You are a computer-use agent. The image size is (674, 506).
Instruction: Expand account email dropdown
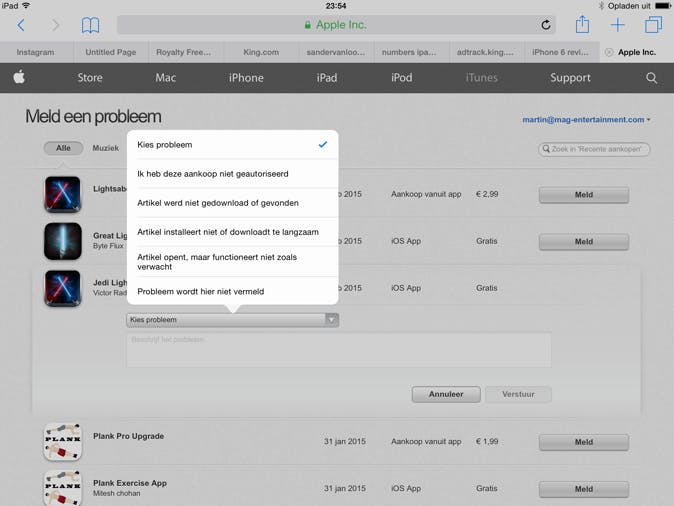pos(586,120)
